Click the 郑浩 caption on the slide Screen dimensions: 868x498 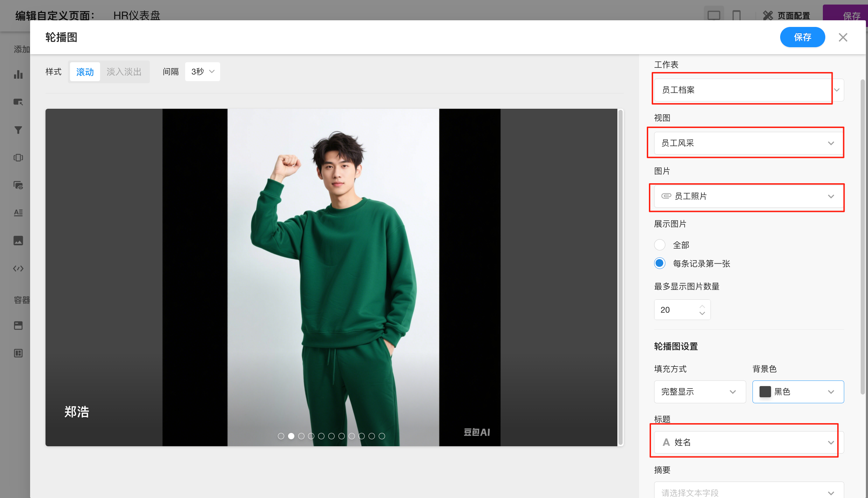pyautogui.click(x=77, y=412)
